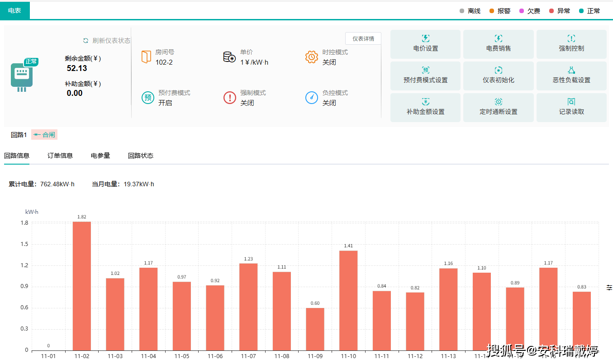Open 仪表详情 meter details
Viewport: 613px width, 364px height.
click(363, 38)
